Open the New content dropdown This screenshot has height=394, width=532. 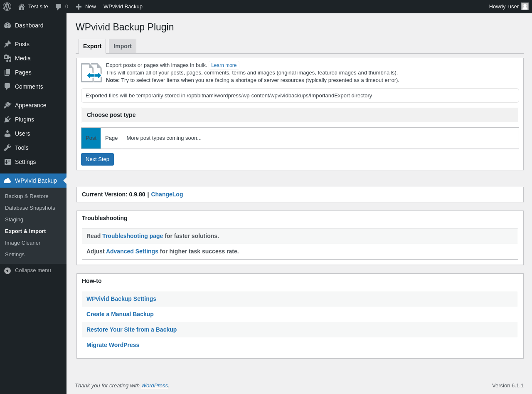[86, 7]
